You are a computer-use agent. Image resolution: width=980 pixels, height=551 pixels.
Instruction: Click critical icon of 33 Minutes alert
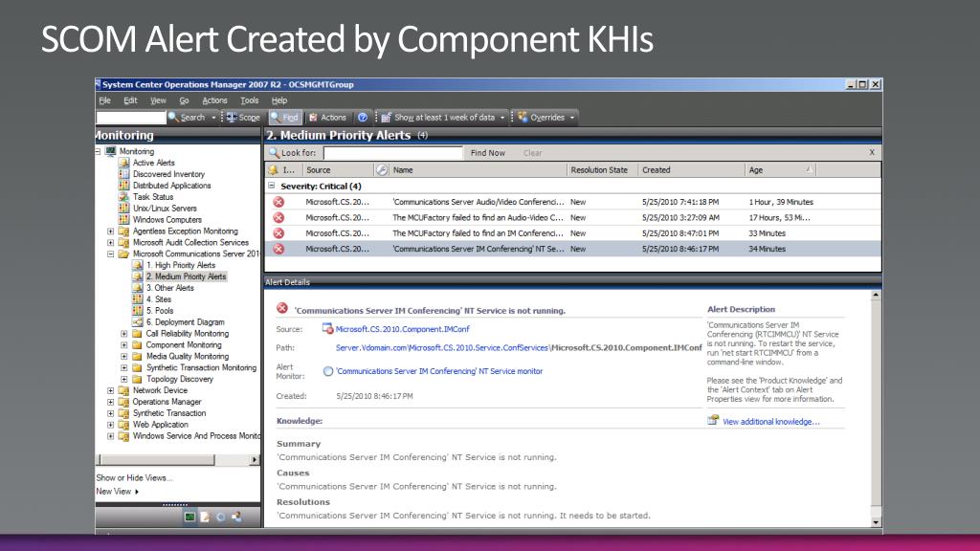point(278,233)
